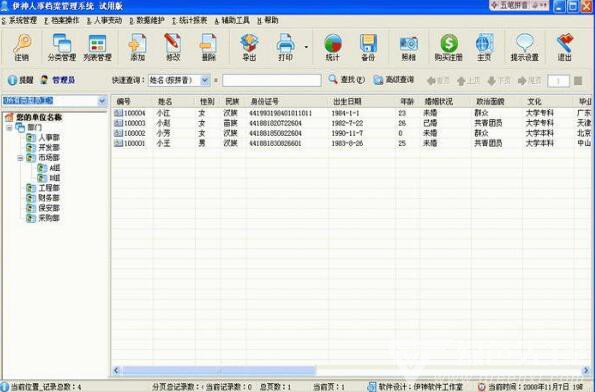Select A组 under 市场部
Screen dimensions: 595x392
55,168
